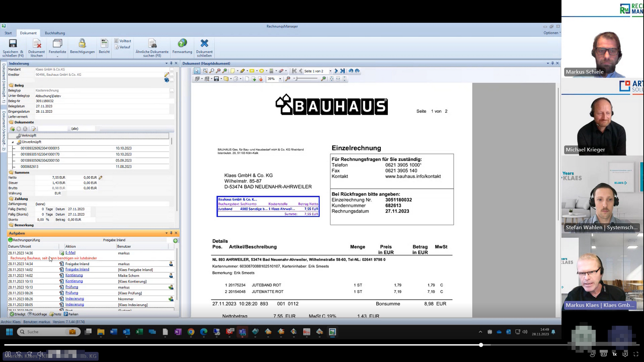Pin the Dokument (Hauptdokument) panel
The image size is (644, 362).
pos(552,63)
